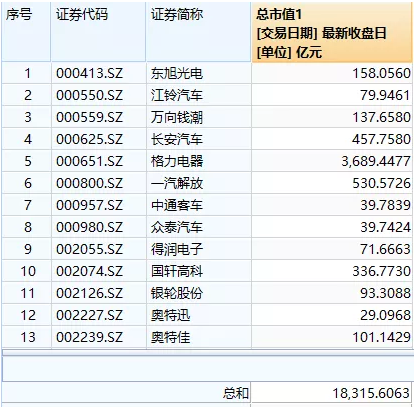Screen dimensions: 418x409
Task: Click the 国轩高科 name cell
Action: pyautogui.click(x=199, y=271)
